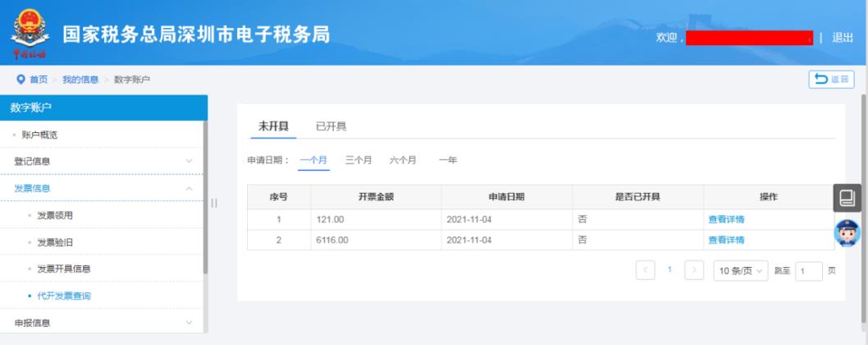Open the police mascot assistant icon

pos(847,232)
